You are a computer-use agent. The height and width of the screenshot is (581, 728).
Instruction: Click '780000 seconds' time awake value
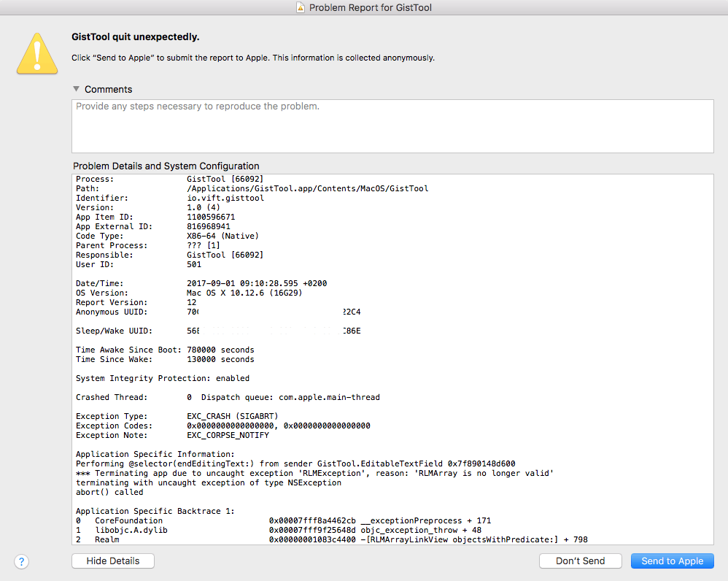coord(220,350)
